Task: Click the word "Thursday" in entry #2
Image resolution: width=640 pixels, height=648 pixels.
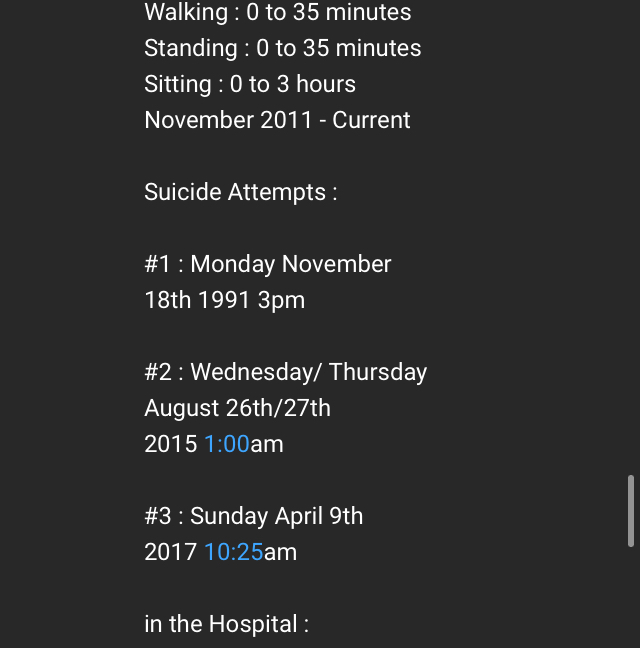Action: 378,372
